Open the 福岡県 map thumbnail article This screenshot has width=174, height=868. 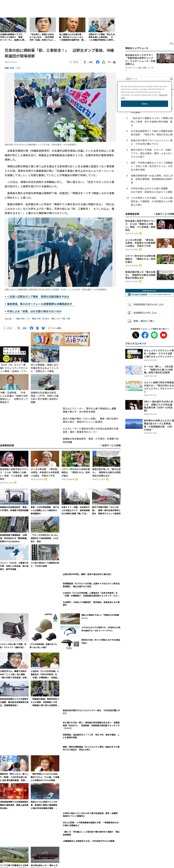tap(14, 552)
